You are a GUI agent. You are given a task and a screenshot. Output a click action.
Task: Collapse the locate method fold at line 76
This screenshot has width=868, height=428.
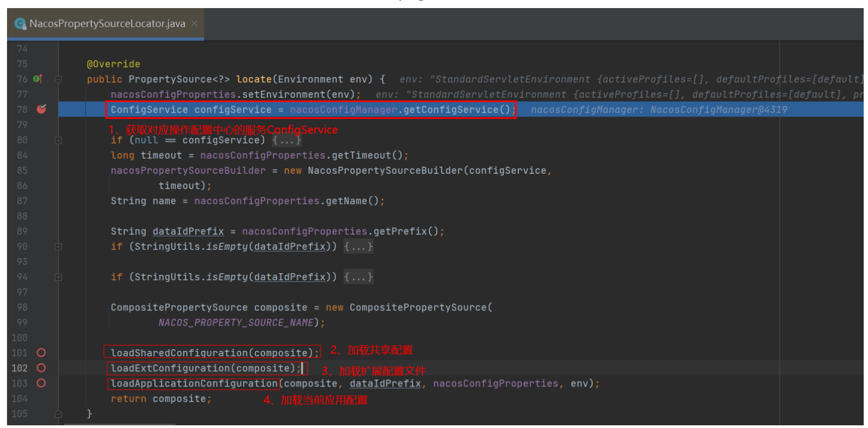(58, 79)
